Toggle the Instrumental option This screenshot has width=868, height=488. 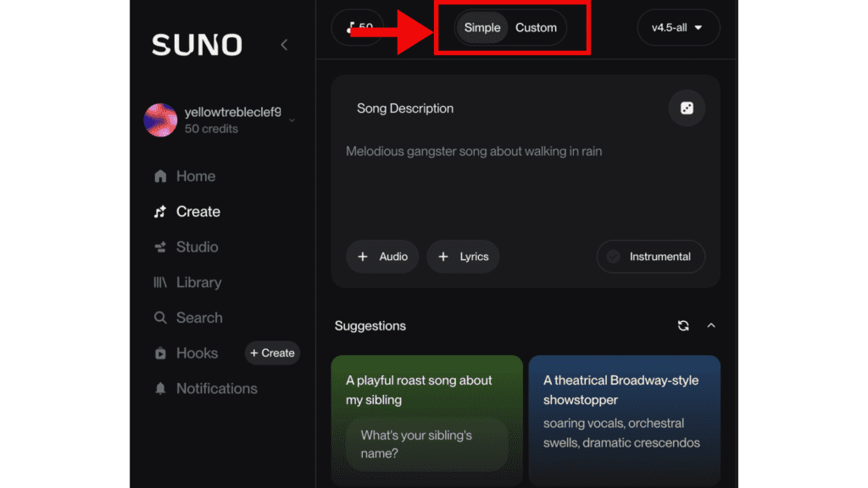[x=650, y=257]
